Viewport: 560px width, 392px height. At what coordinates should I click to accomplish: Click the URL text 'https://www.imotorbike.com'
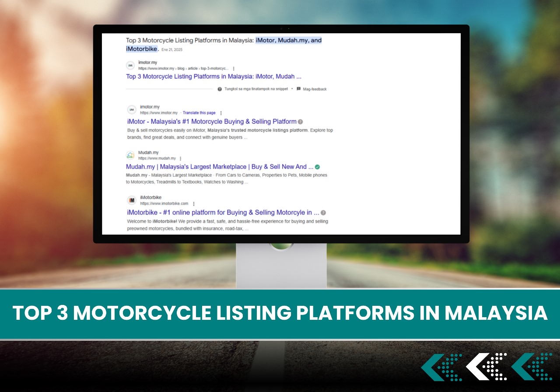coord(164,203)
